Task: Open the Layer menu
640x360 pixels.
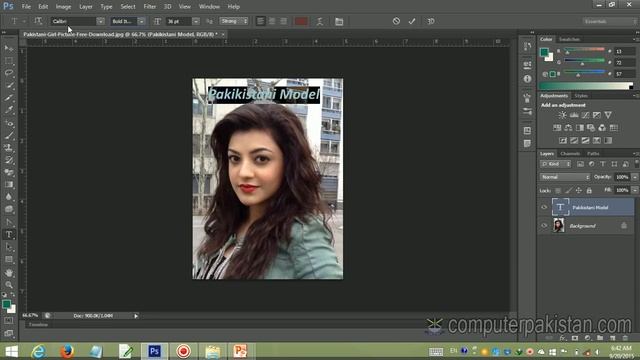Action: pos(86,7)
